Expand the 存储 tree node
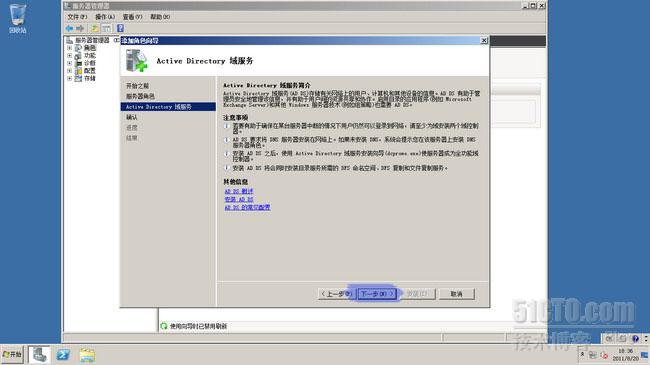The image size is (650, 365). pyautogui.click(x=70, y=78)
